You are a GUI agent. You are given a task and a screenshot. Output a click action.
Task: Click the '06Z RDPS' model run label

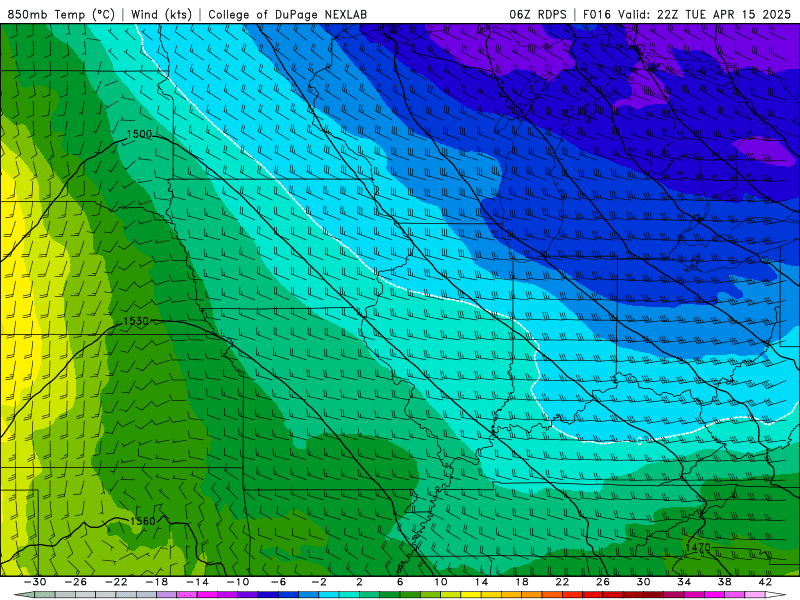pyautogui.click(x=538, y=14)
